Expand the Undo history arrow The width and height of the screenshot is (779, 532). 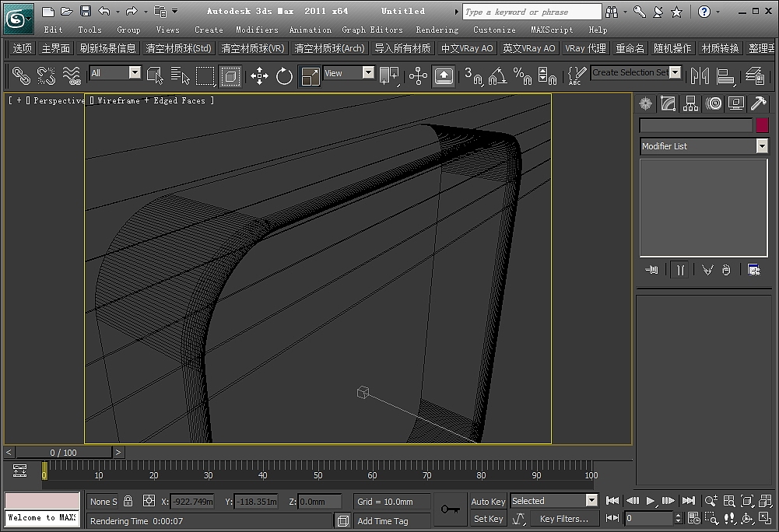(118, 12)
